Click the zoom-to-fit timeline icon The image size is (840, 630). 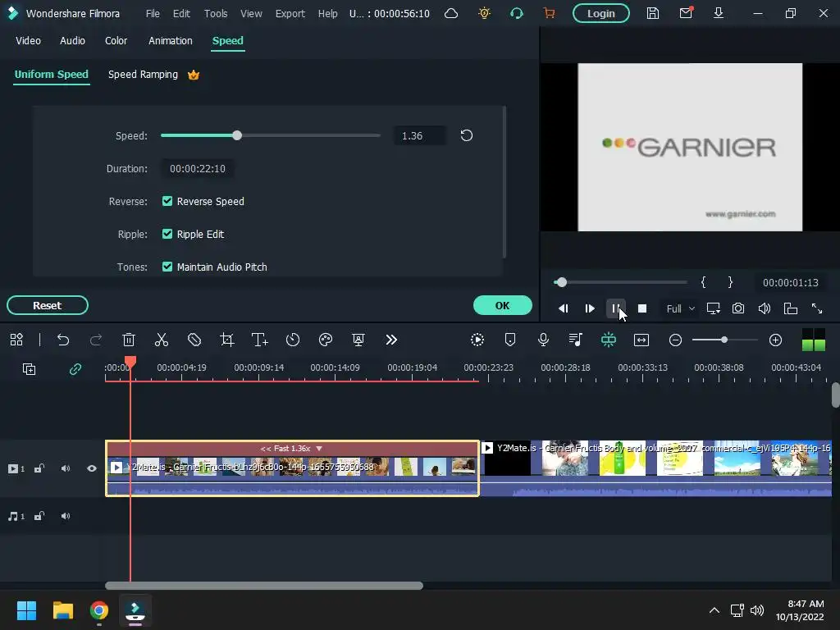tap(641, 340)
